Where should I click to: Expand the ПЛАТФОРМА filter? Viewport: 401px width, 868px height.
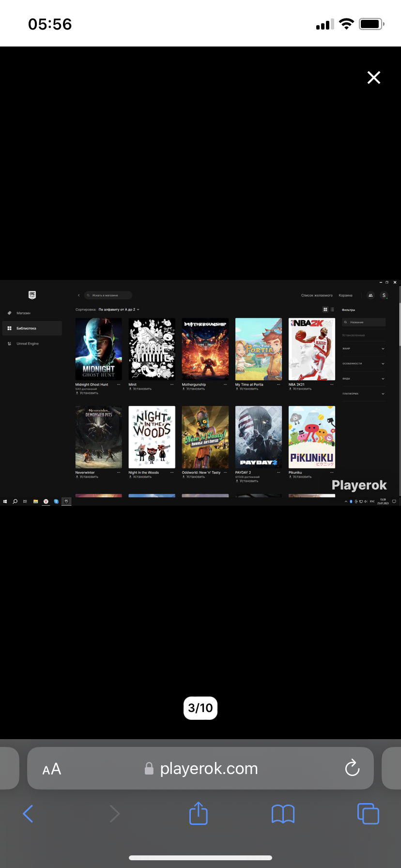point(364,393)
